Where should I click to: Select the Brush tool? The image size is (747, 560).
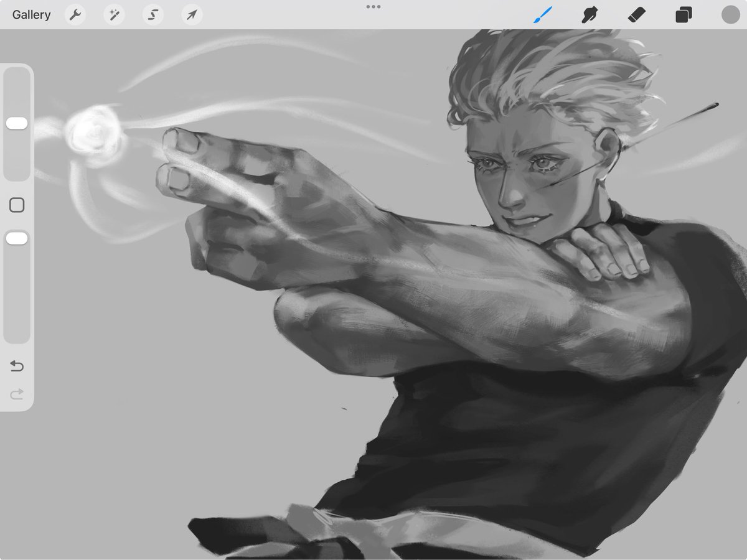tap(543, 15)
